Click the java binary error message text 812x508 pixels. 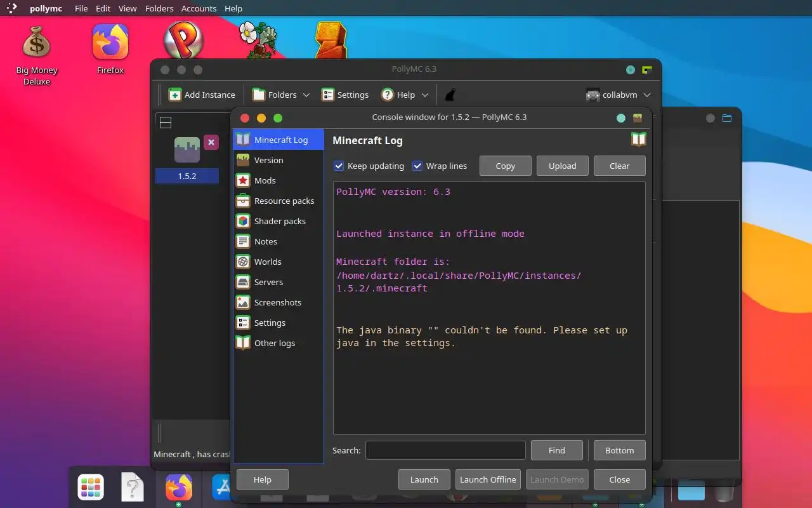click(482, 337)
